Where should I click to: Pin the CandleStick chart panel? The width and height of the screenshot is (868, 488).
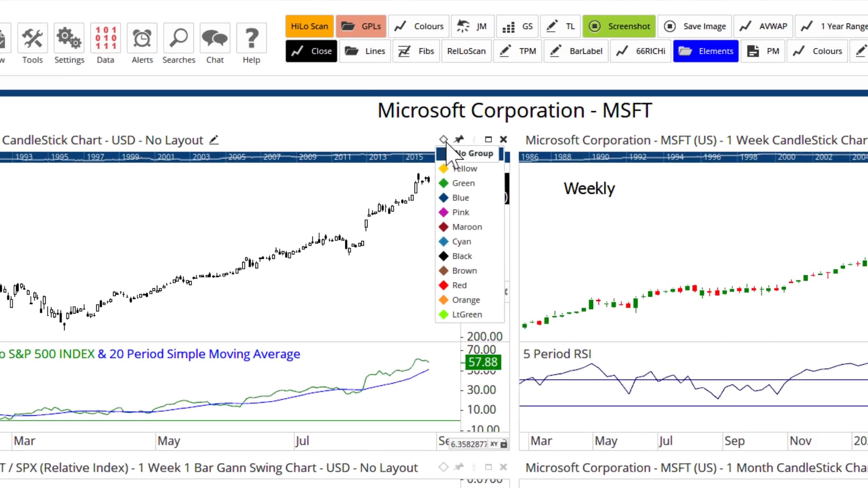tap(459, 139)
